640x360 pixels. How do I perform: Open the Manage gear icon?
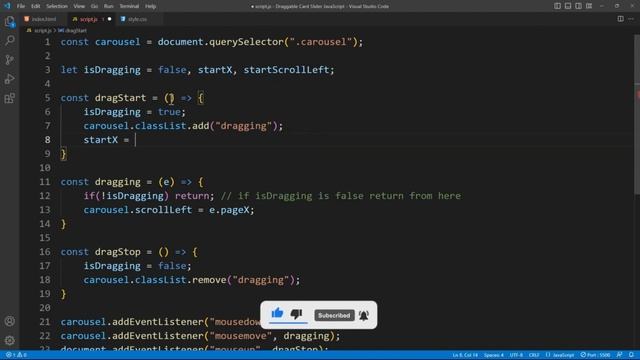[x=9, y=340]
